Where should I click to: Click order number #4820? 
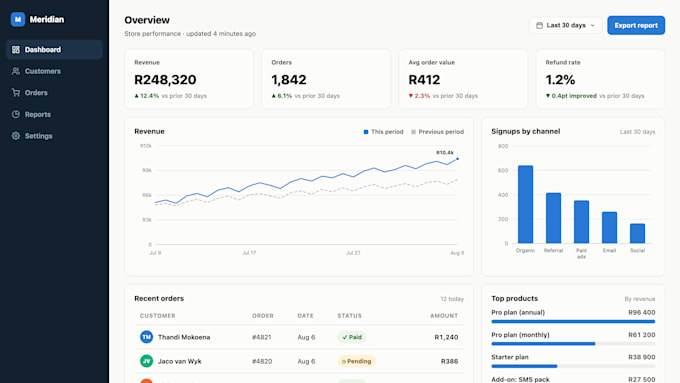(x=262, y=361)
